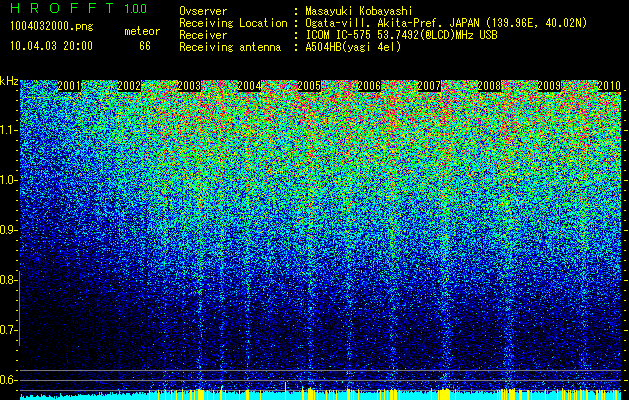Image resolution: width=629 pixels, height=400 pixels.
Task: Click the 2009 time marker
Action: tap(549, 86)
